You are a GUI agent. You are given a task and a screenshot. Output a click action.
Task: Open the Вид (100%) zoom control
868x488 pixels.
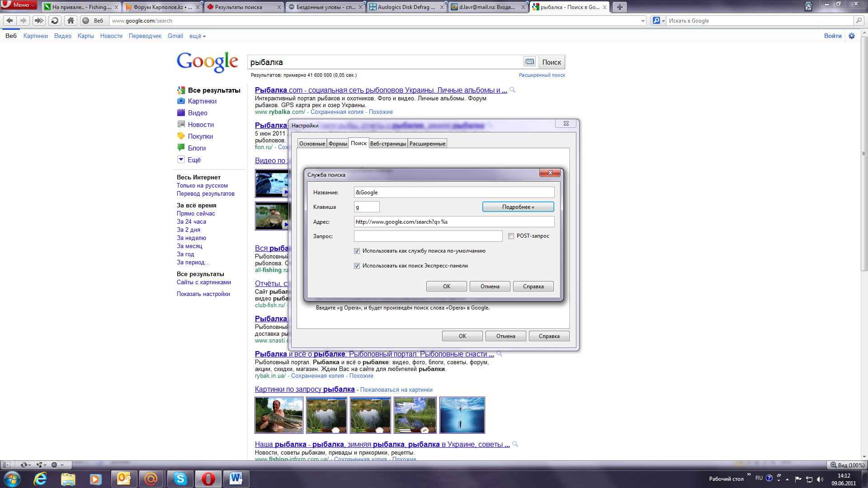[x=847, y=465]
